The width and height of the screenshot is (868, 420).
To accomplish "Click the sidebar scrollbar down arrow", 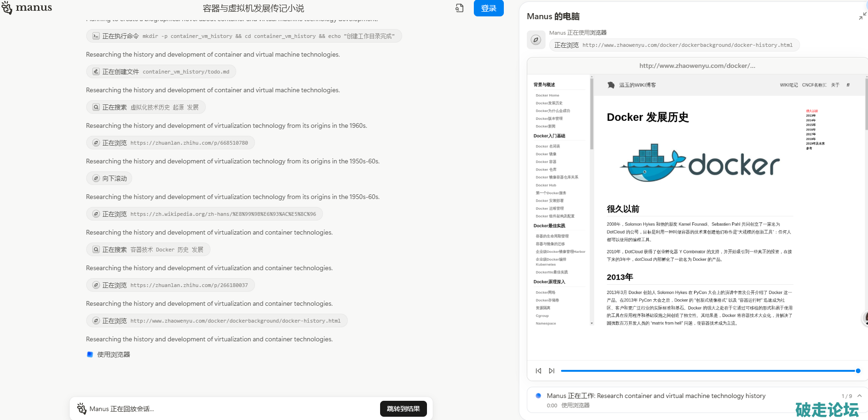I will tap(591, 323).
